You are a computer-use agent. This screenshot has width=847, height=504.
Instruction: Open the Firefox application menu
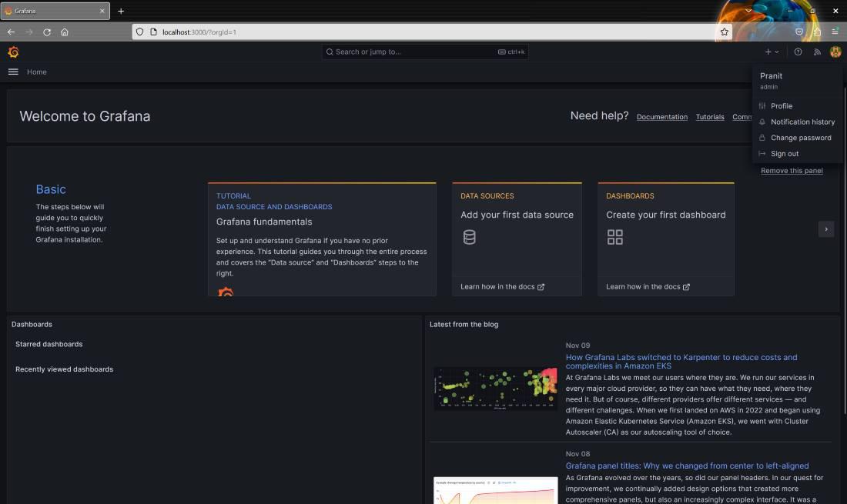pos(835,32)
